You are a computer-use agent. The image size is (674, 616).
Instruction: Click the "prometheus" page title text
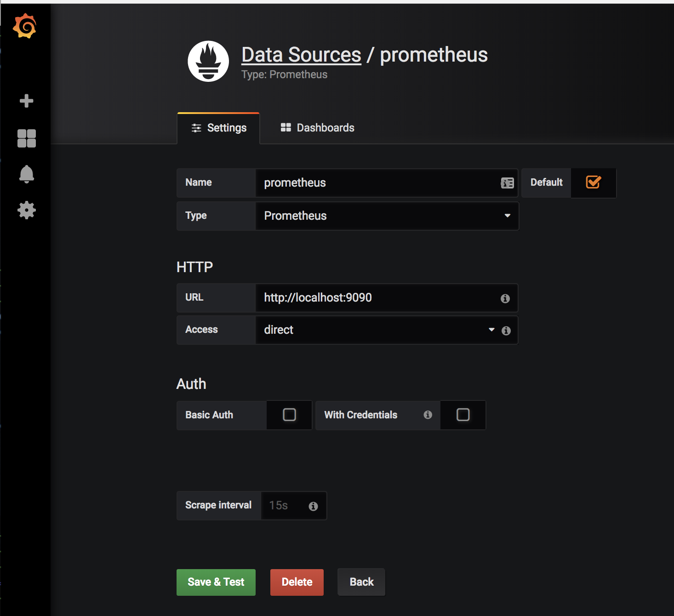coord(434,56)
